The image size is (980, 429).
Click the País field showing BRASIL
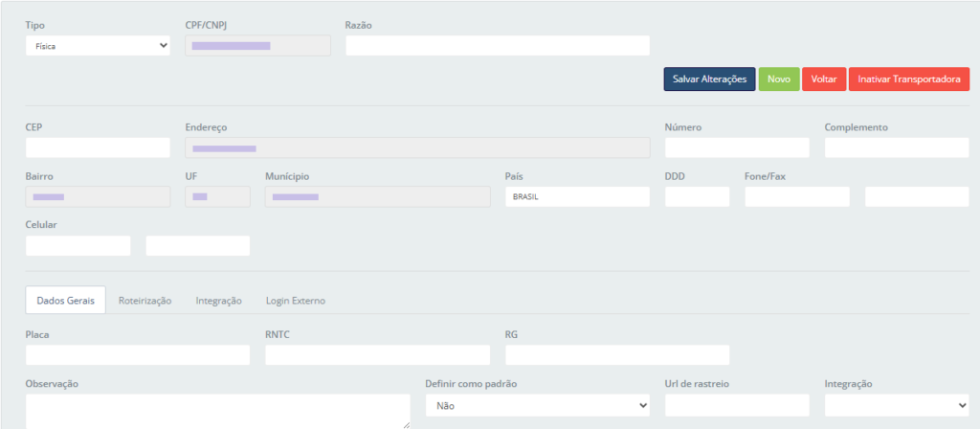[x=577, y=197]
